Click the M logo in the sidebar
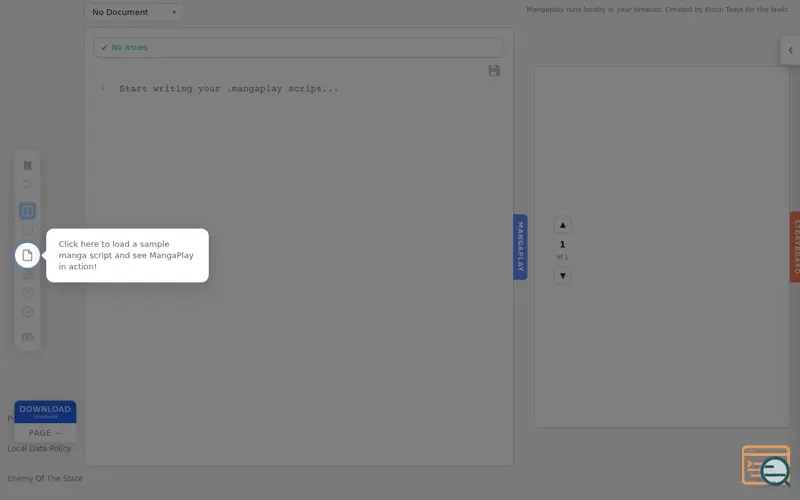This screenshot has height=500, width=800. (28, 165)
